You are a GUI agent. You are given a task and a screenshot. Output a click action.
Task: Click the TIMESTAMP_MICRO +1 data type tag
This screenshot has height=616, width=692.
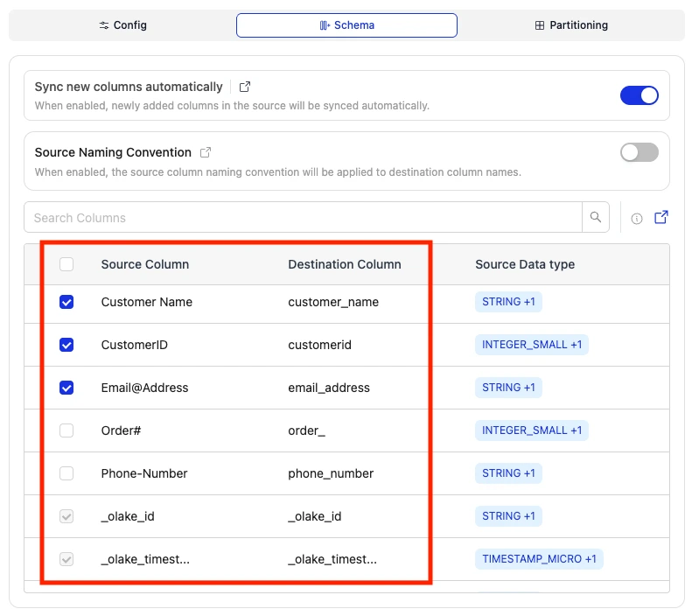539,559
